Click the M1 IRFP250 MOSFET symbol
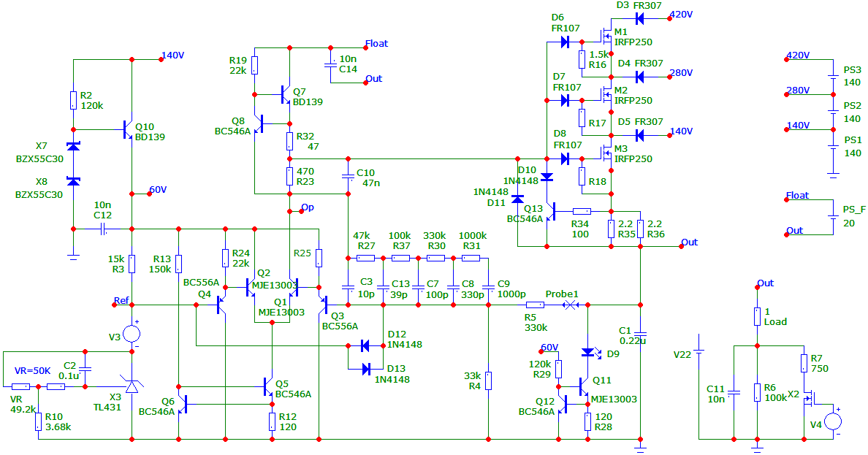The image size is (868, 455). click(606, 37)
